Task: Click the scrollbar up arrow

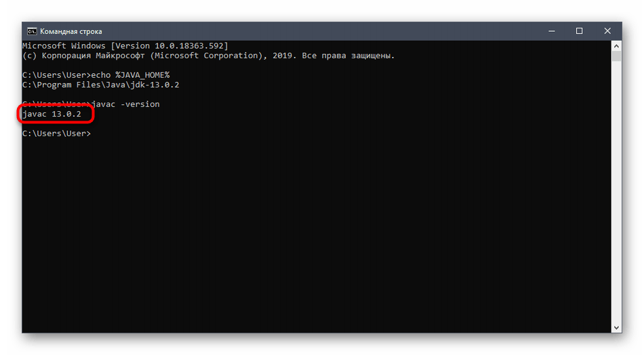Action: click(x=616, y=45)
